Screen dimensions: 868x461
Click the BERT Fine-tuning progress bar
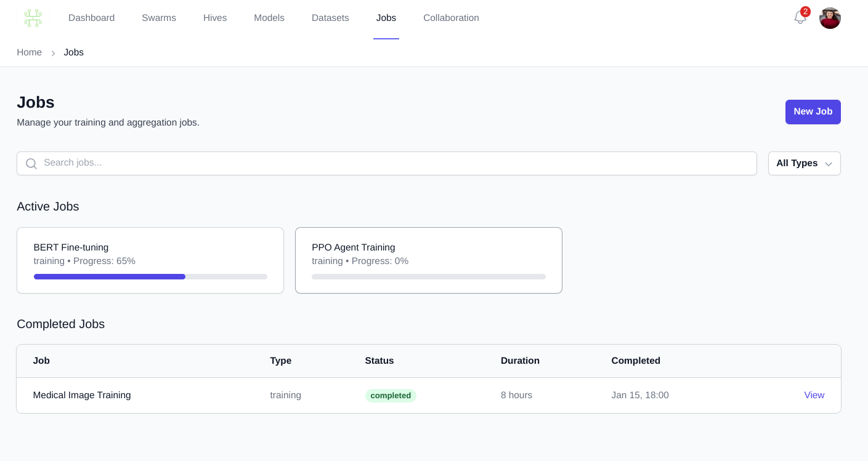pyautogui.click(x=150, y=277)
